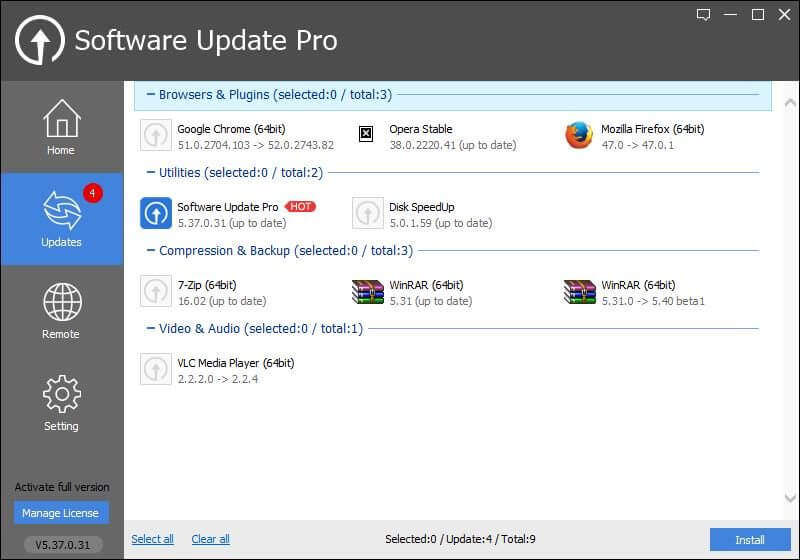The width and height of the screenshot is (800, 560).
Task: Select the Software Update Pro app icon
Action: point(156,213)
